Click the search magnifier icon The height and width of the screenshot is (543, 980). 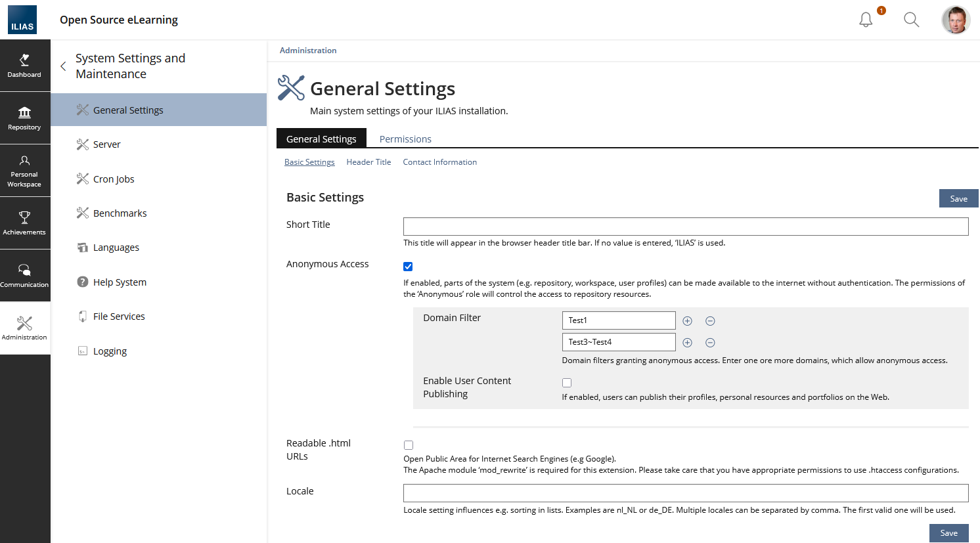pos(911,20)
